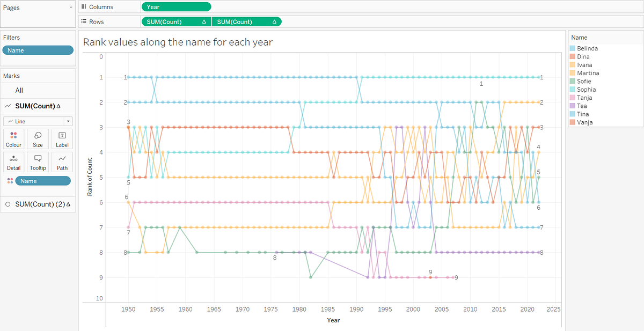
Task: Open the Pages card dropdown arrow
Action: (x=70, y=6)
